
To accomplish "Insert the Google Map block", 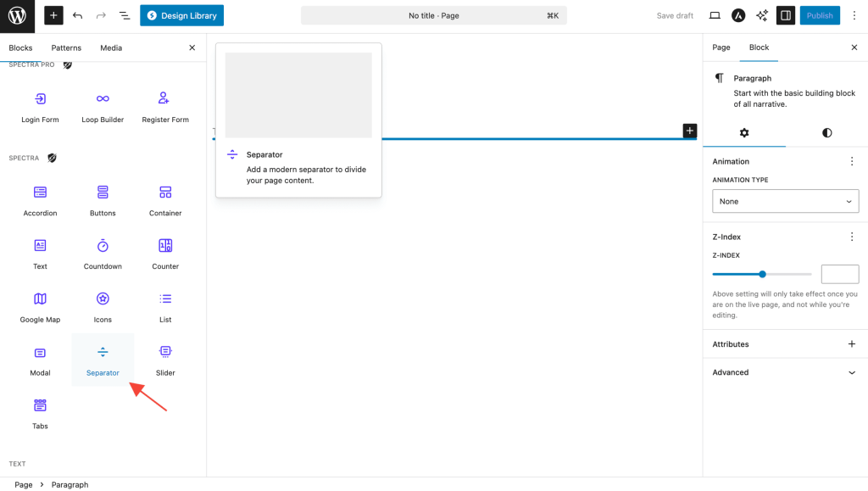I will 40,306.
